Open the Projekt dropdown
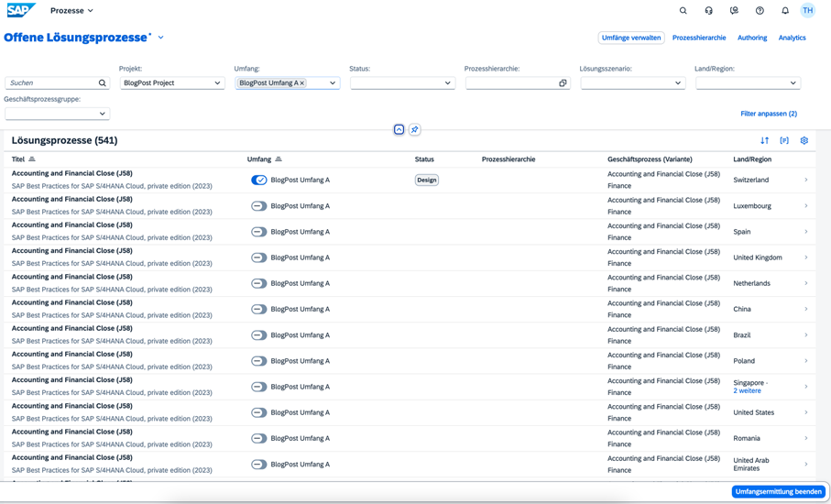The image size is (831, 504). [x=217, y=83]
